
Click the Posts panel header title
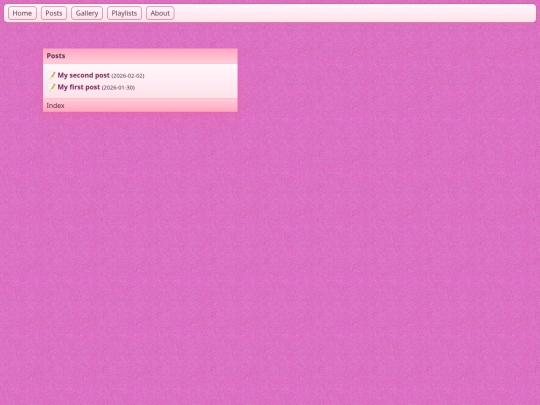point(56,56)
